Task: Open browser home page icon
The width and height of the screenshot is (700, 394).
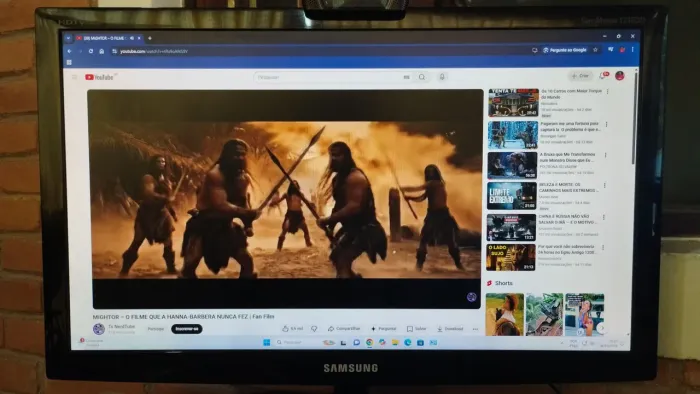Action: [x=102, y=51]
